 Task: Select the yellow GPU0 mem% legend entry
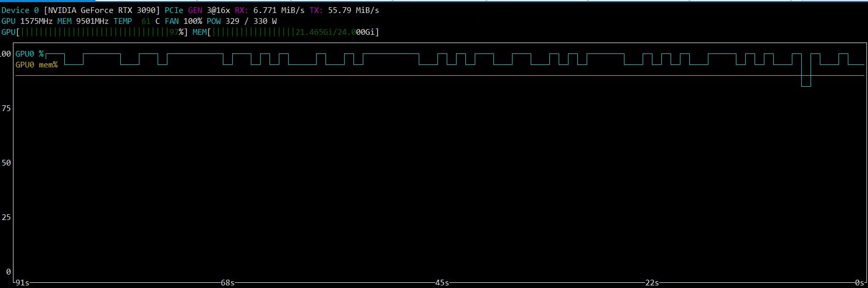point(36,65)
